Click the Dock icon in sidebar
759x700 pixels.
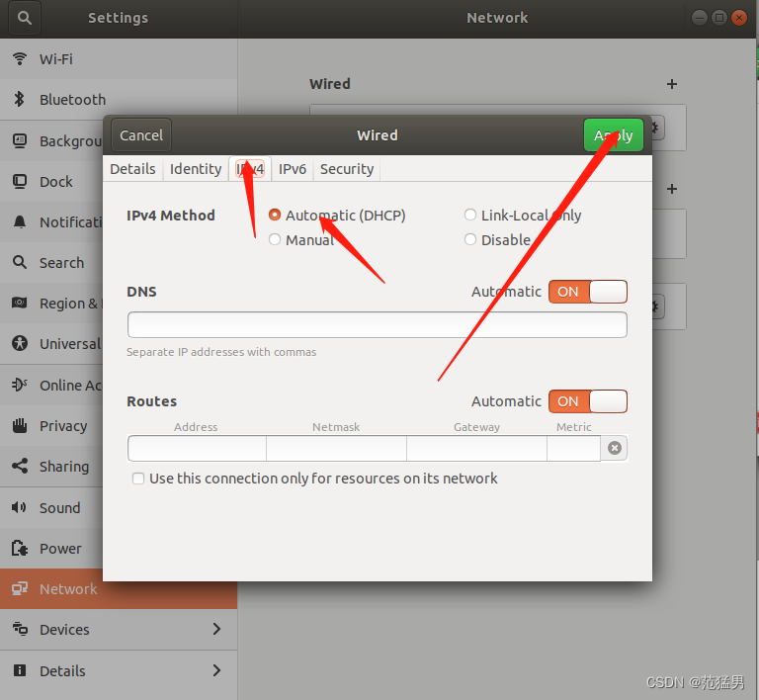pyautogui.click(x=20, y=182)
